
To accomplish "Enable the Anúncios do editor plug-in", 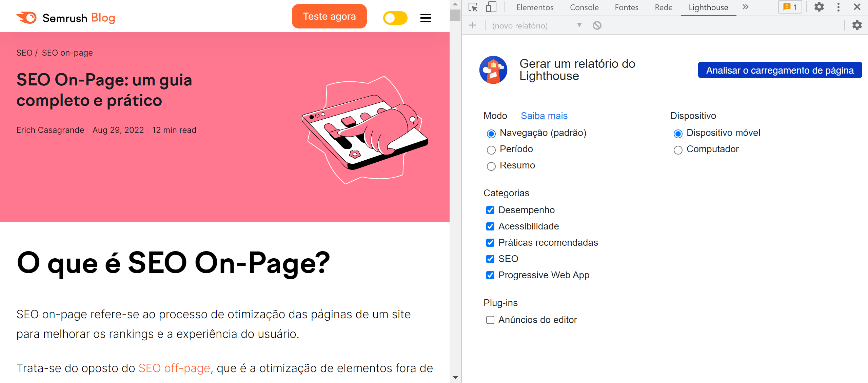I will pyautogui.click(x=490, y=320).
